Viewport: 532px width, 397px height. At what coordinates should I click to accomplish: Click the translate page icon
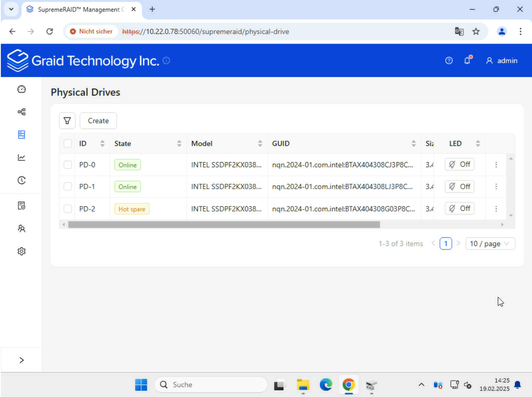[x=459, y=31]
